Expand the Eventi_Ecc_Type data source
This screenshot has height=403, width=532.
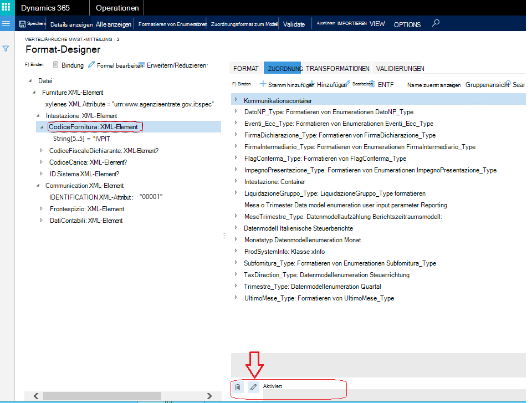point(236,123)
